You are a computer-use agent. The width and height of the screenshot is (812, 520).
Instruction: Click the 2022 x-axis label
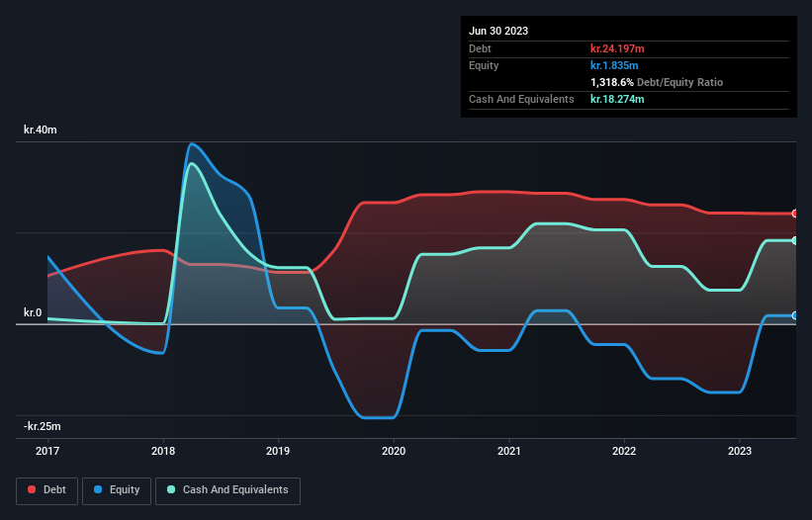(624, 451)
